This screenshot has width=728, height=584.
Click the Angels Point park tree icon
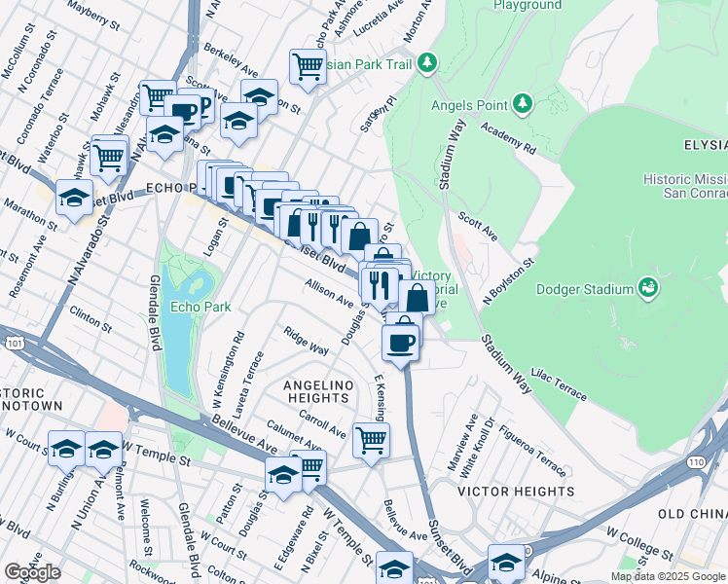[523, 104]
